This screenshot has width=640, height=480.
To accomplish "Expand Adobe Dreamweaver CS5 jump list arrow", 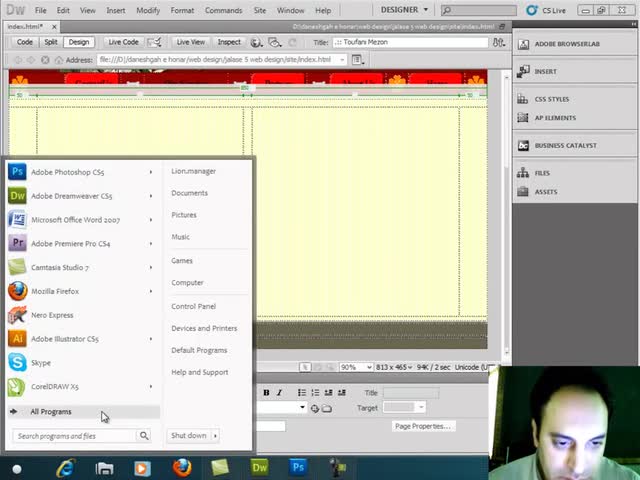I will tap(151, 196).
